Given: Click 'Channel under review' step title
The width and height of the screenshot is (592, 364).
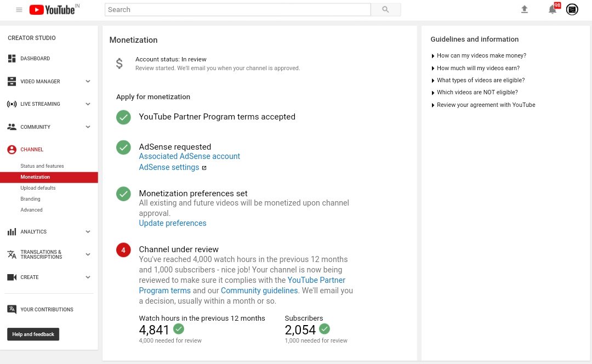Looking at the screenshot, I should pos(179,249).
